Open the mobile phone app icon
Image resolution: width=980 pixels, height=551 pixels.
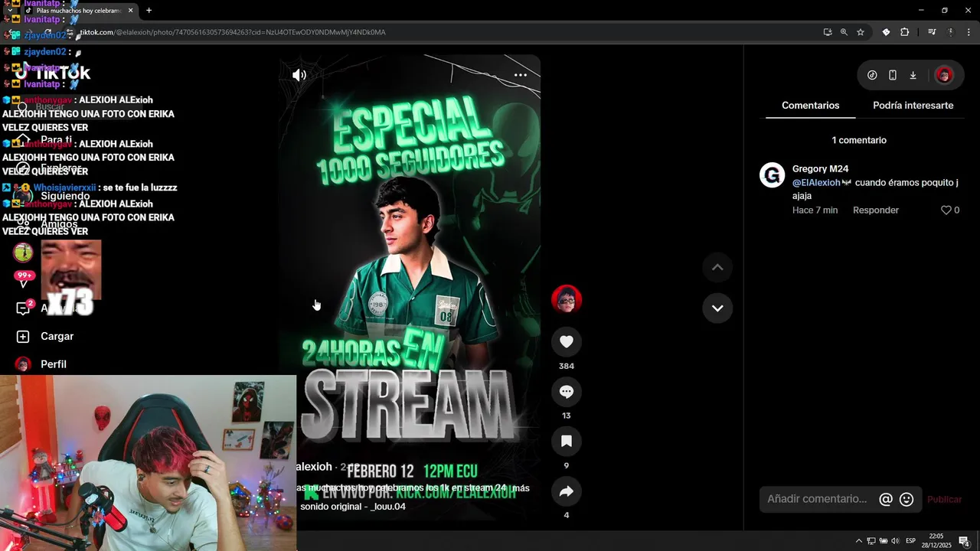point(893,75)
